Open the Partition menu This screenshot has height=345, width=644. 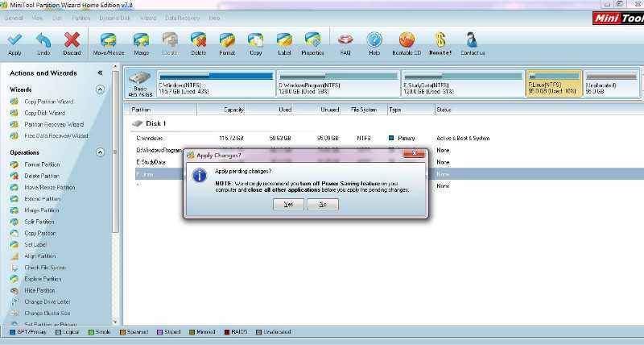[81, 18]
